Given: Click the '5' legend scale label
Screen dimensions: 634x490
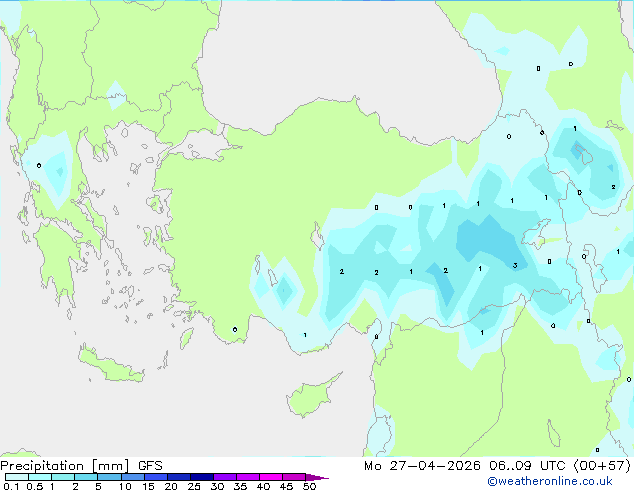Looking at the screenshot, I should click(98, 486).
